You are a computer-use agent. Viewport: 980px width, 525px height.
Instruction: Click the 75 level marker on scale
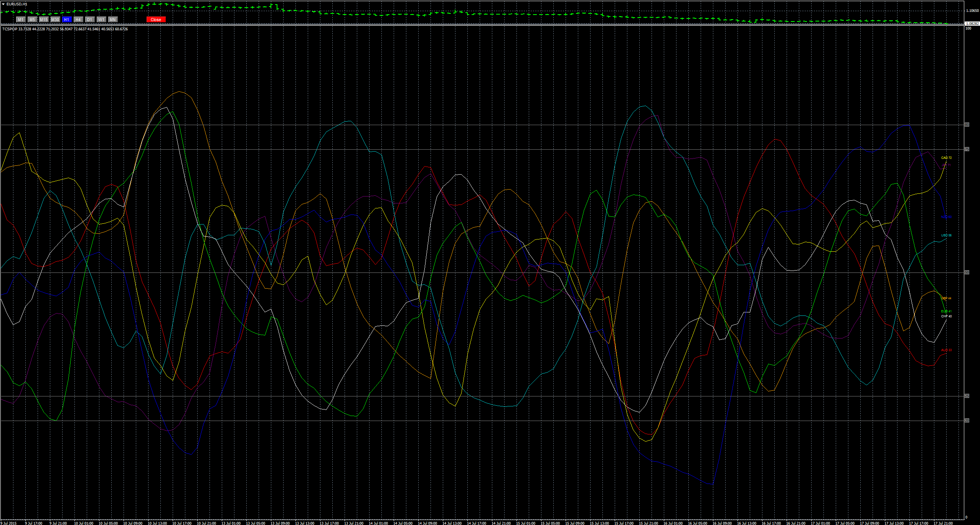point(967,149)
